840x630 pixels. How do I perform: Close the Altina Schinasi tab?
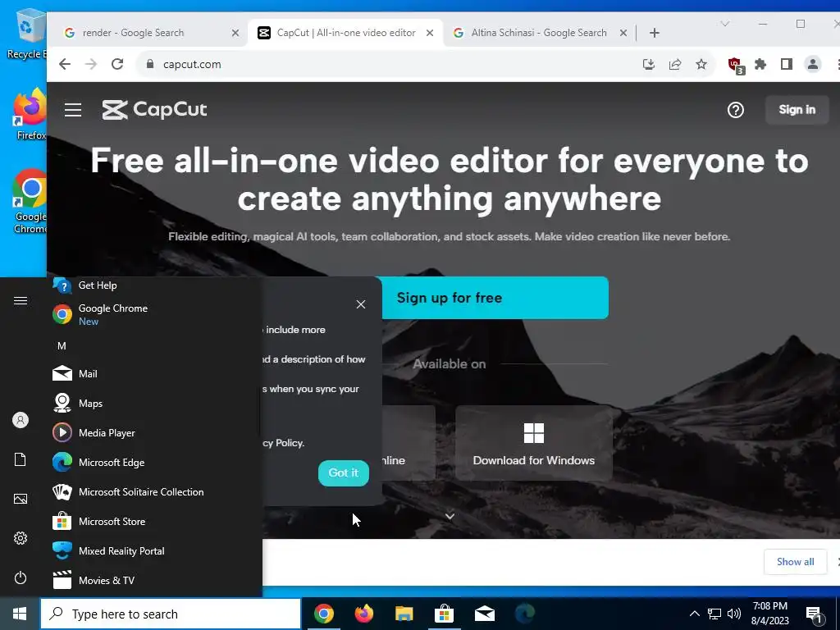(x=623, y=33)
